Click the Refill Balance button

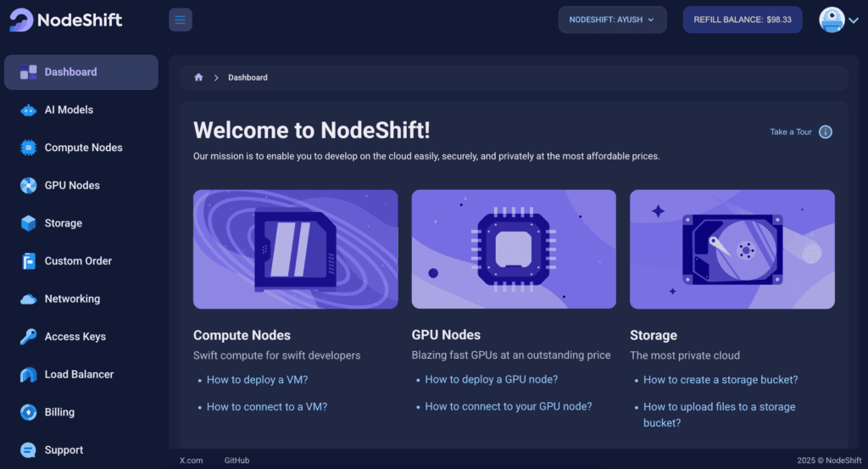click(742, 20)
